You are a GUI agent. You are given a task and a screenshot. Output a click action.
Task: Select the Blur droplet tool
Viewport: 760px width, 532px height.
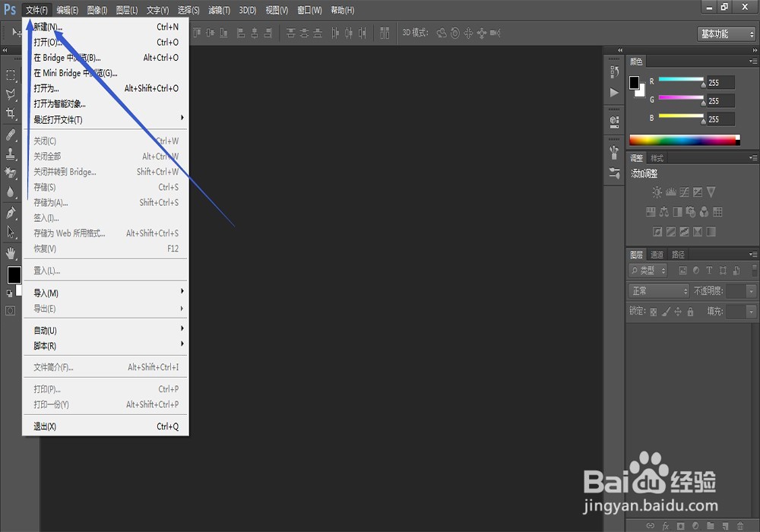[x=10, y=192]
